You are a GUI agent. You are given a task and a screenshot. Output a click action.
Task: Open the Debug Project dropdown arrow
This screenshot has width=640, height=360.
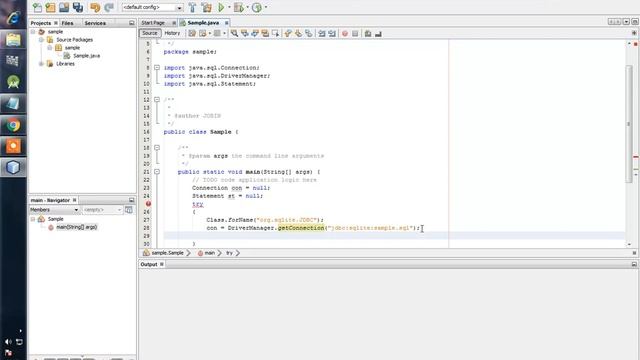click(247, 7)
